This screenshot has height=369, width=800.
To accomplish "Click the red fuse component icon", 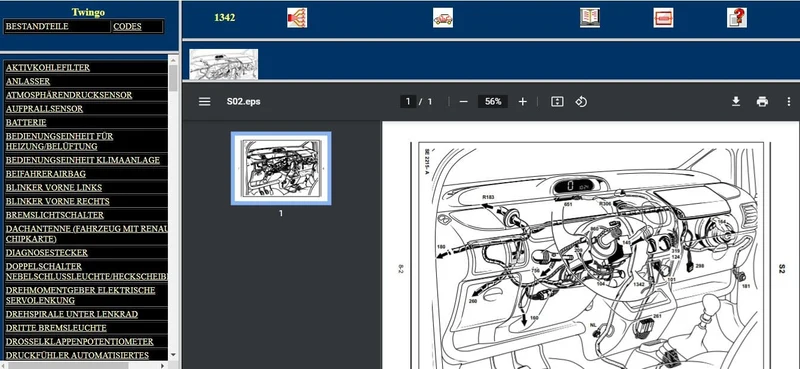I will (x=663, y=18).
